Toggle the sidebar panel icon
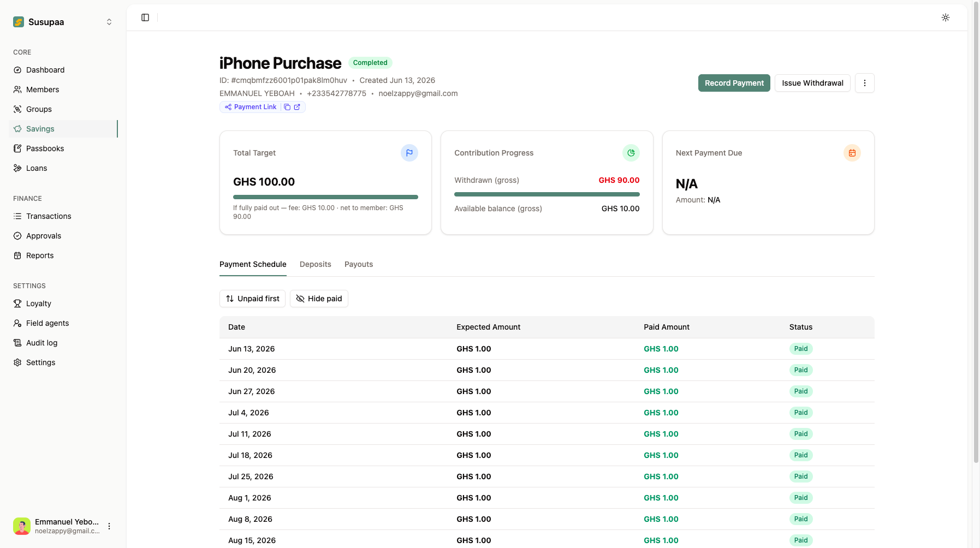980x548 pixels. [x=145, y=17]
